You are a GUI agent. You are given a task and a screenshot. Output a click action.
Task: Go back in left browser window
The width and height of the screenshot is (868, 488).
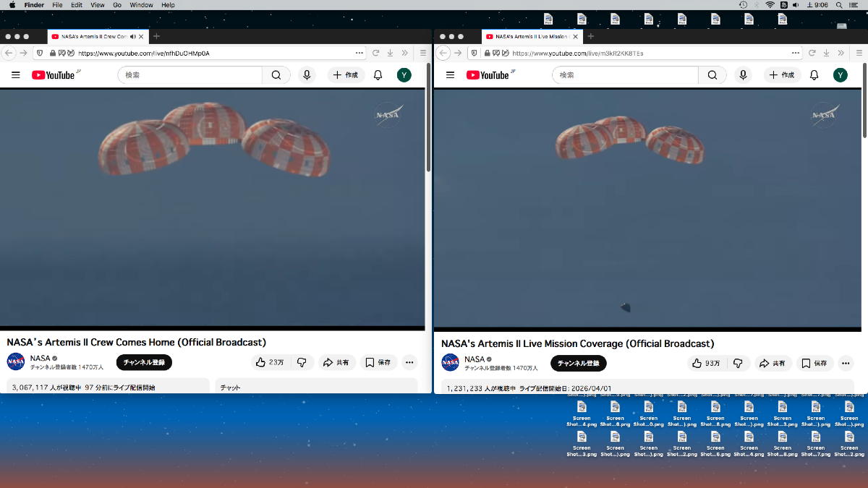pos(9,53)
